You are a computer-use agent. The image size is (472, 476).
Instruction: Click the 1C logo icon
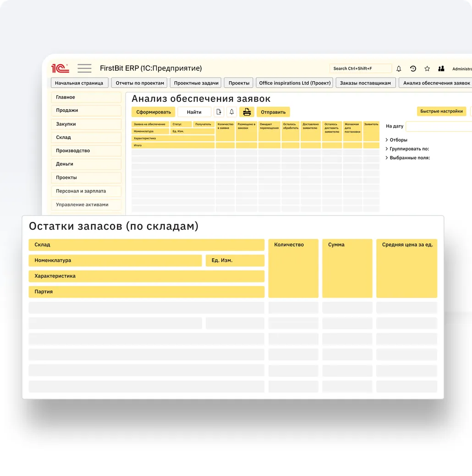click(60, 68)
